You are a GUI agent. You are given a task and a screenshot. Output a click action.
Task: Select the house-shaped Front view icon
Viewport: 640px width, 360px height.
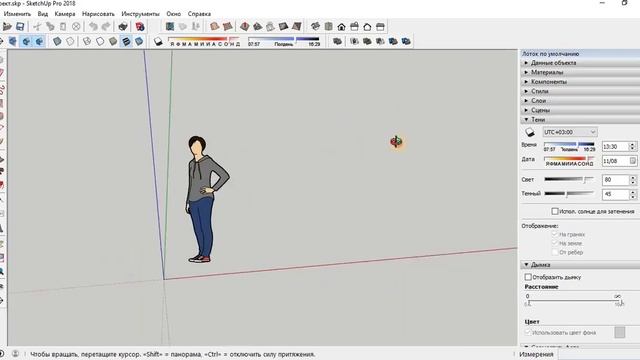pyautogui.click(x=341, y=27)
